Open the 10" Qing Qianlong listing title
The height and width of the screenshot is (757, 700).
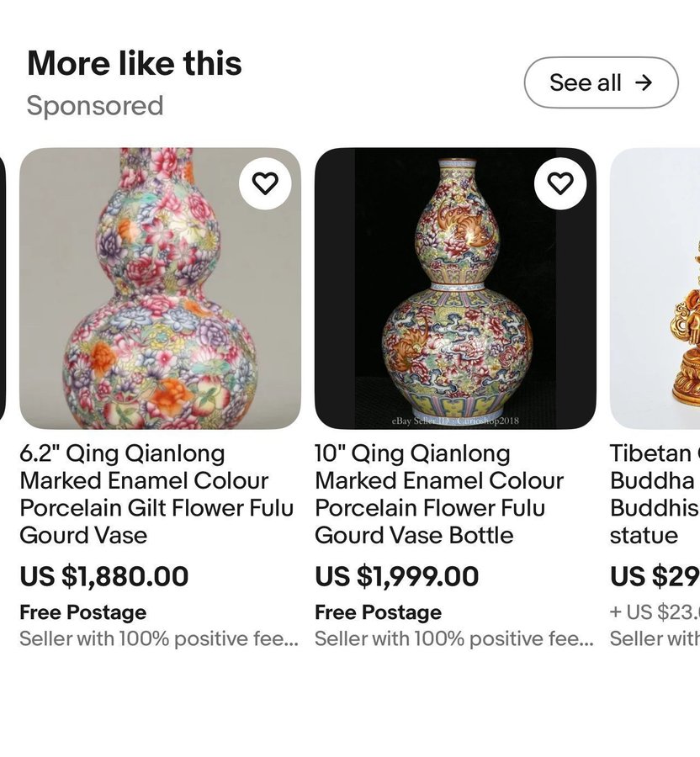439,494
